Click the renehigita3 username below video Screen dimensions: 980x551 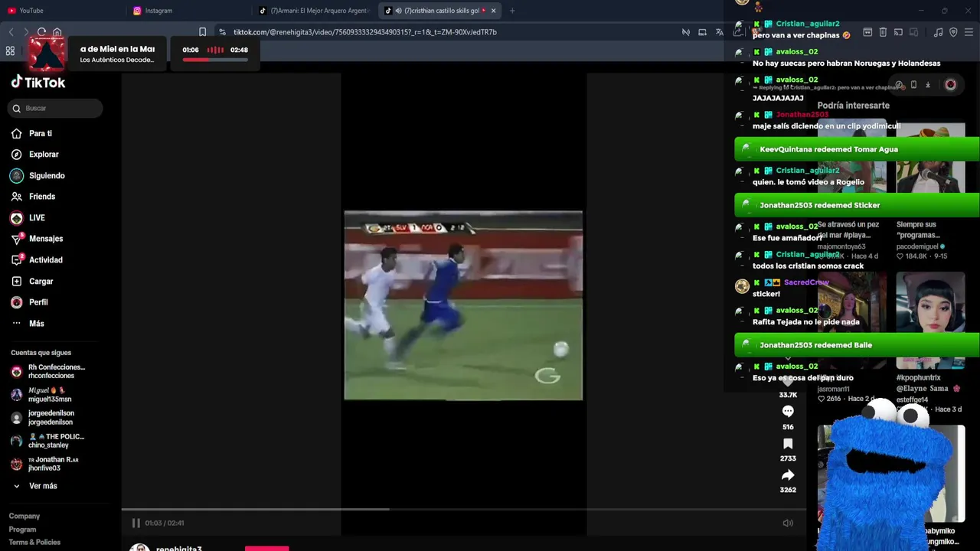(x=178, y=548)
